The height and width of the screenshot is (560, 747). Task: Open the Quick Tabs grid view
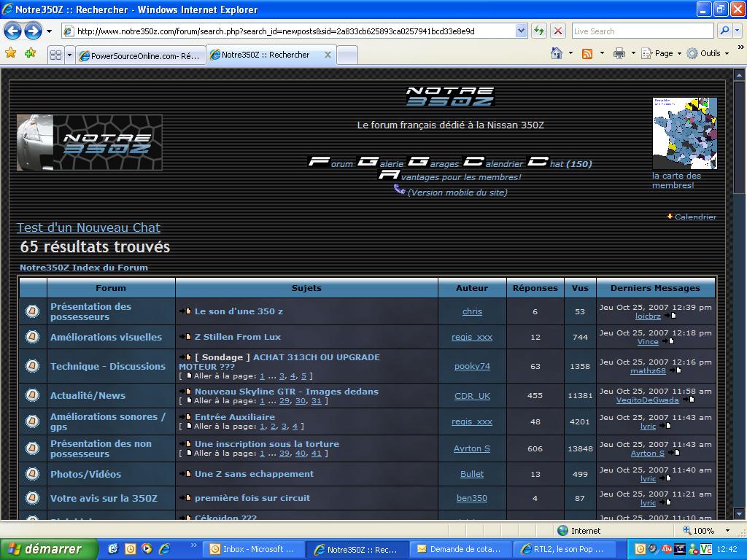point(55,55)
